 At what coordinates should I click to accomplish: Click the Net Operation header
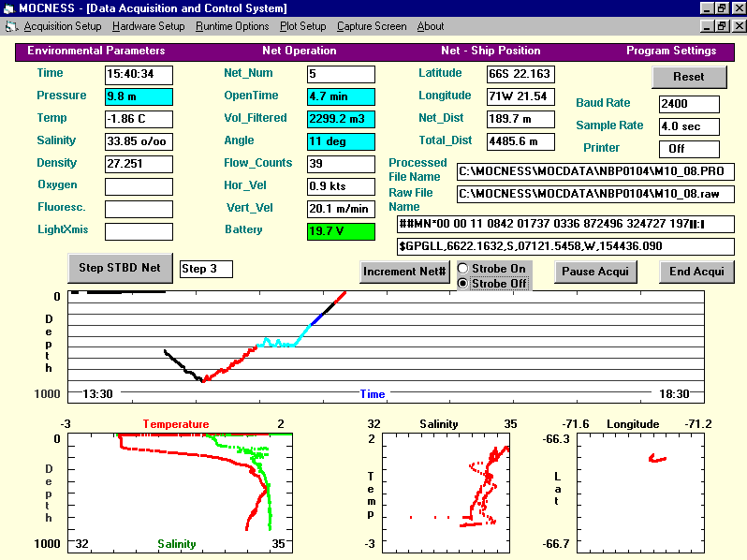coord(300,51)
